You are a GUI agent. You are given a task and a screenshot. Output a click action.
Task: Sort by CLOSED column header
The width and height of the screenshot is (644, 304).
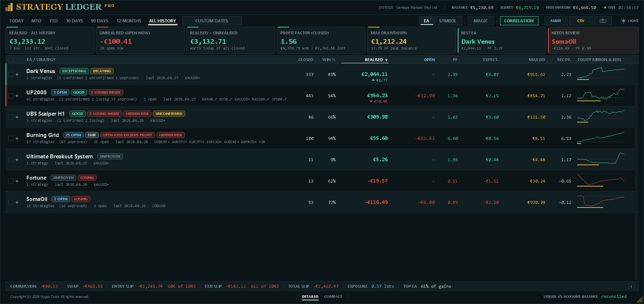[306, 60]
